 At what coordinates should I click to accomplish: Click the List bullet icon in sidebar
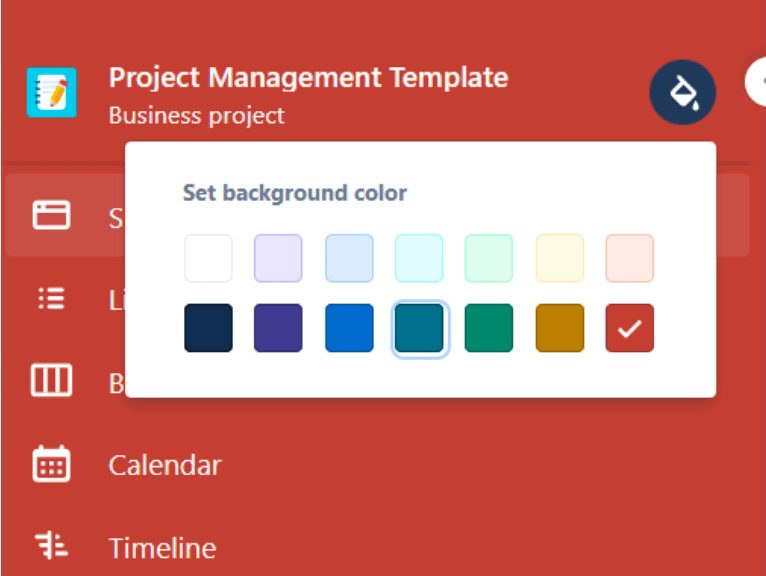(x=51, y=299)
